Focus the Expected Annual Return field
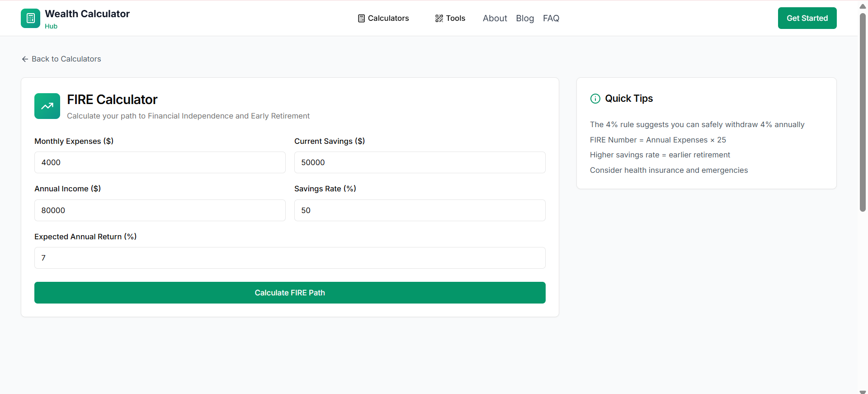Image resolution: width=868 pixels, height=394 pixels. point(290,258)
